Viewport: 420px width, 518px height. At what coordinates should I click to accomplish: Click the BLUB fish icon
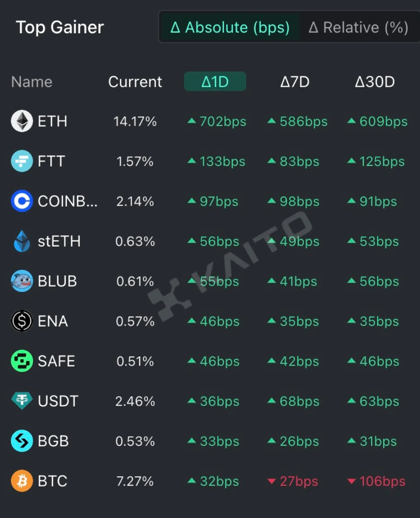[x=22, y=281]
